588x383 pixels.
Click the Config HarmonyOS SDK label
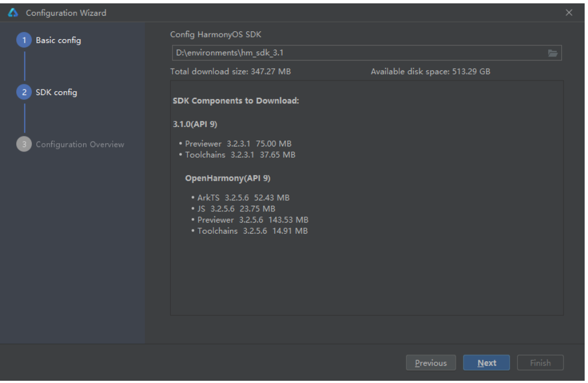tap(216, 35)
